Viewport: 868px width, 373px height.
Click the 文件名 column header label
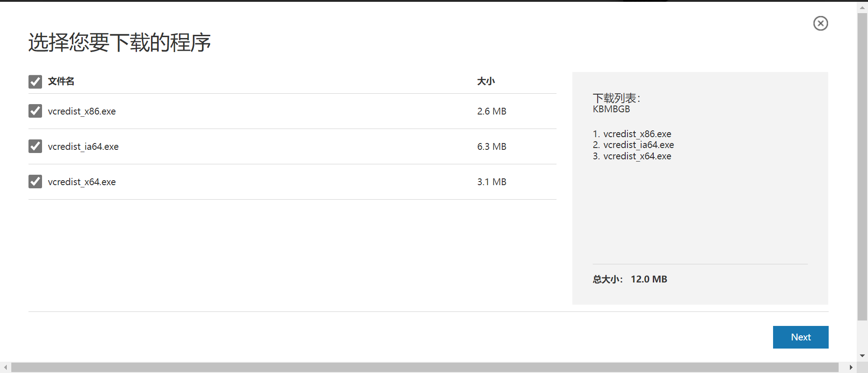pyautogui.click(x=61, y=81)
